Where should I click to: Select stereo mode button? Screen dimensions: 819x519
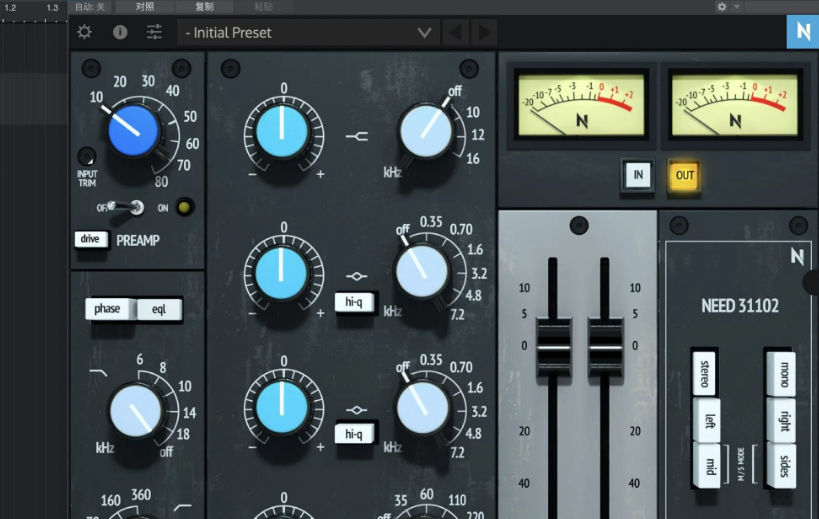tap(705, 373)
